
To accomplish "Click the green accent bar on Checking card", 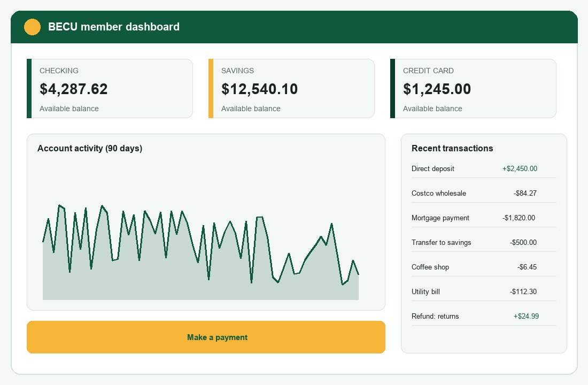I will click(29, 88).
